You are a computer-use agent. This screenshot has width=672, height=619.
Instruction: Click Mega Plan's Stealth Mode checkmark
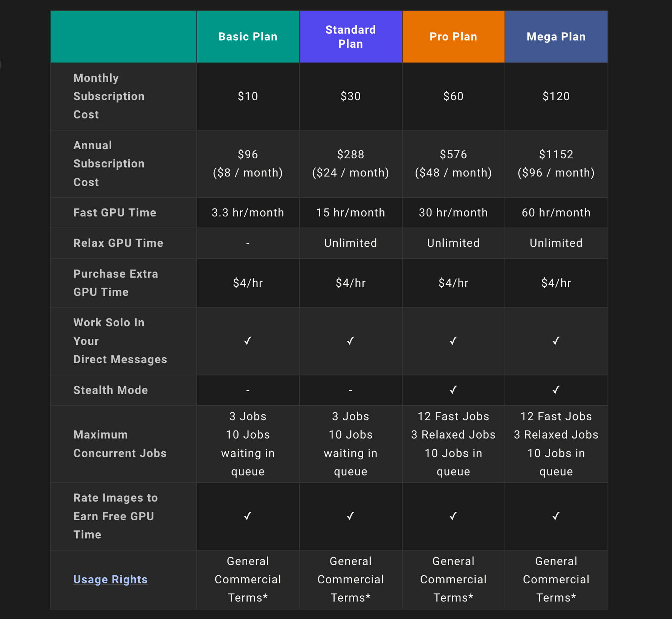(x=556, y=390)
